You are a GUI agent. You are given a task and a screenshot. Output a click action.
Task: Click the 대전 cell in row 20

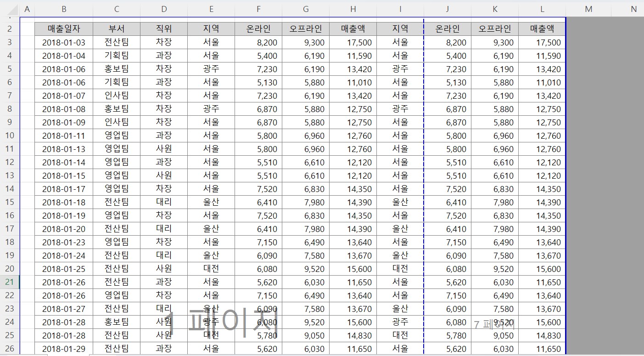(x=211, y=268)
